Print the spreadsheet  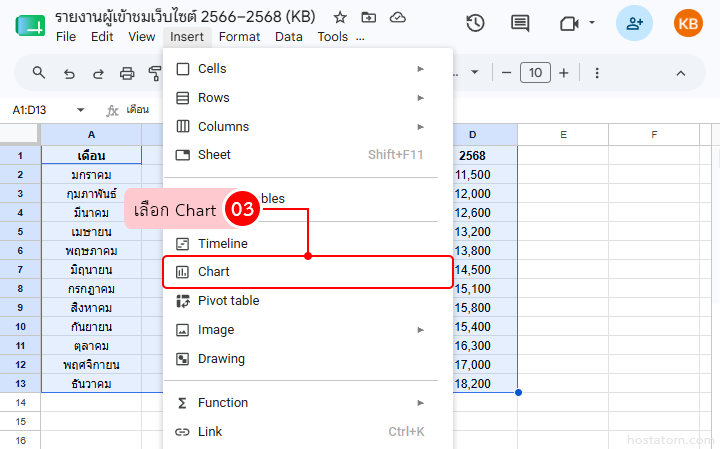coord(127,73)
